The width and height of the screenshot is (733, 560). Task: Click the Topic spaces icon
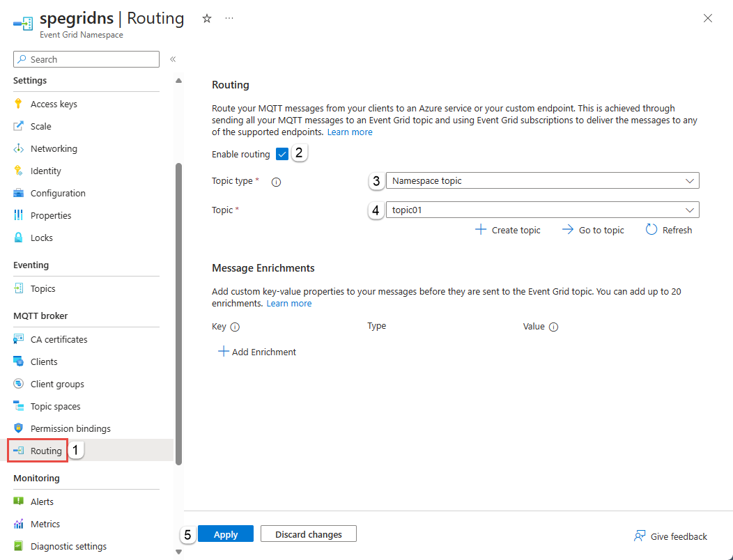[18, 406]
